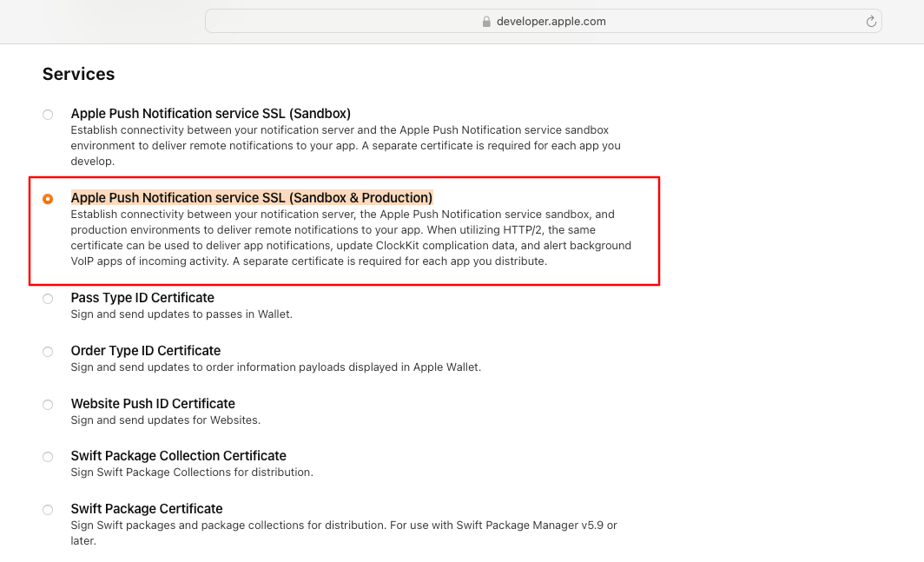Image resolution: width=924 pixels, height=562 pixels.
Task: Click the highlighted Sandbox & Production certificate title
Action: pyautogui.click(x=252, y=197)
